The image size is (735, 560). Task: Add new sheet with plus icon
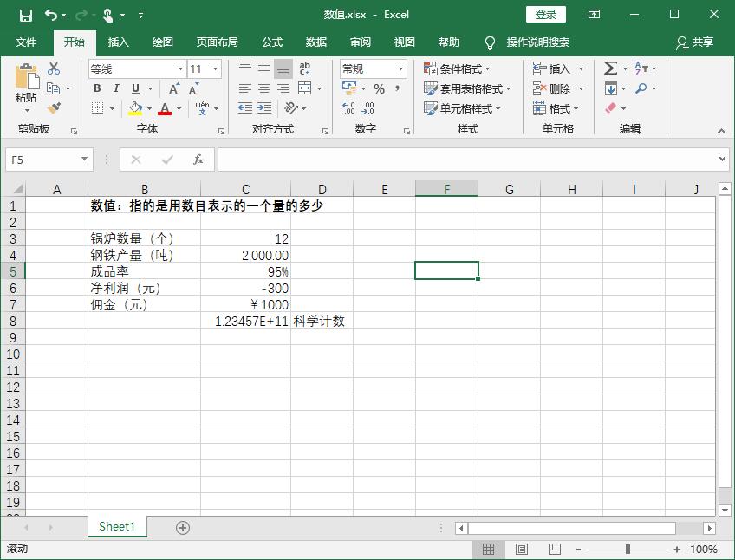tap(182, 527)
